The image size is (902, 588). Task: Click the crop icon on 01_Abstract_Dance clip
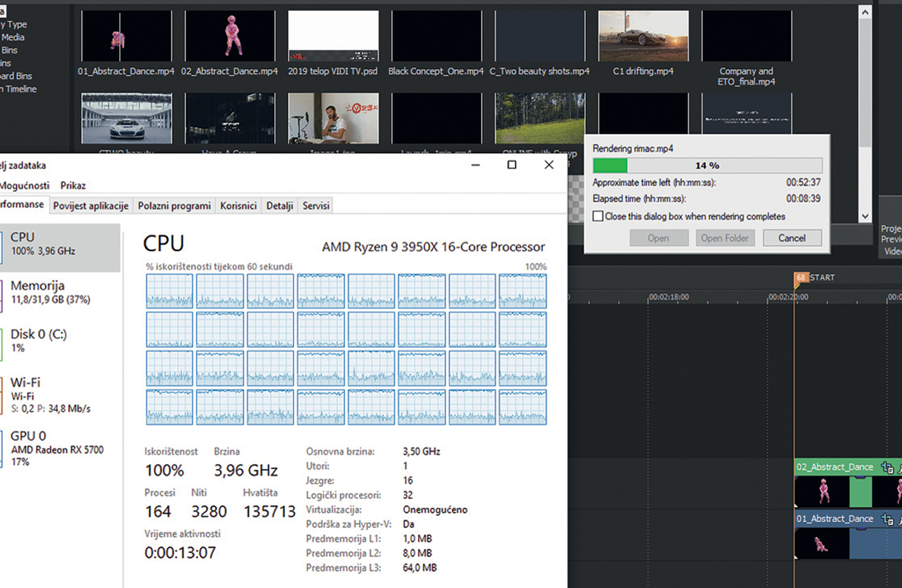[x=887, y=519]
